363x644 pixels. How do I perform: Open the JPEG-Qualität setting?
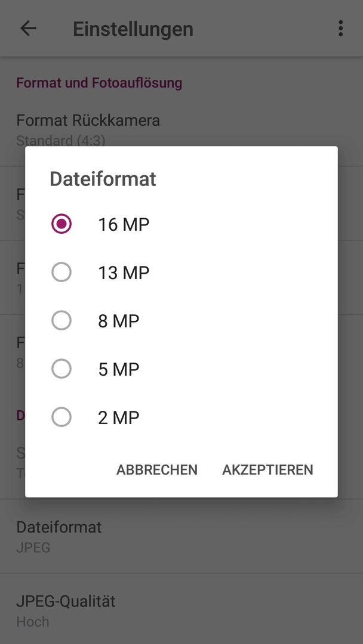tap(181, 611)
